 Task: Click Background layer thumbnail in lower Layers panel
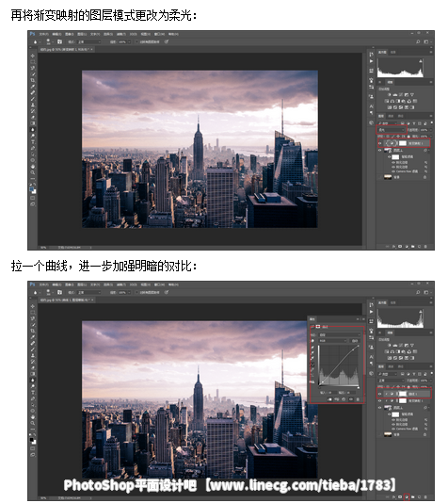(x=388, y=434)
